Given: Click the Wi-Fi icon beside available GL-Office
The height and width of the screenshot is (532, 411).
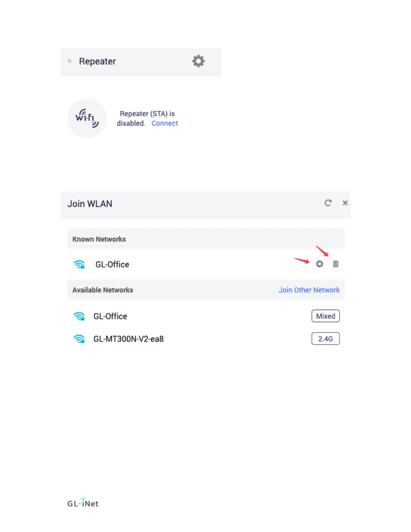Looking at the screenshot, I should tap(79, 316).
